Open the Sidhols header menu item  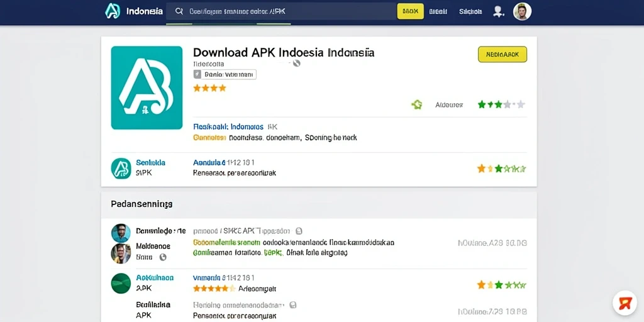(470, 11)
